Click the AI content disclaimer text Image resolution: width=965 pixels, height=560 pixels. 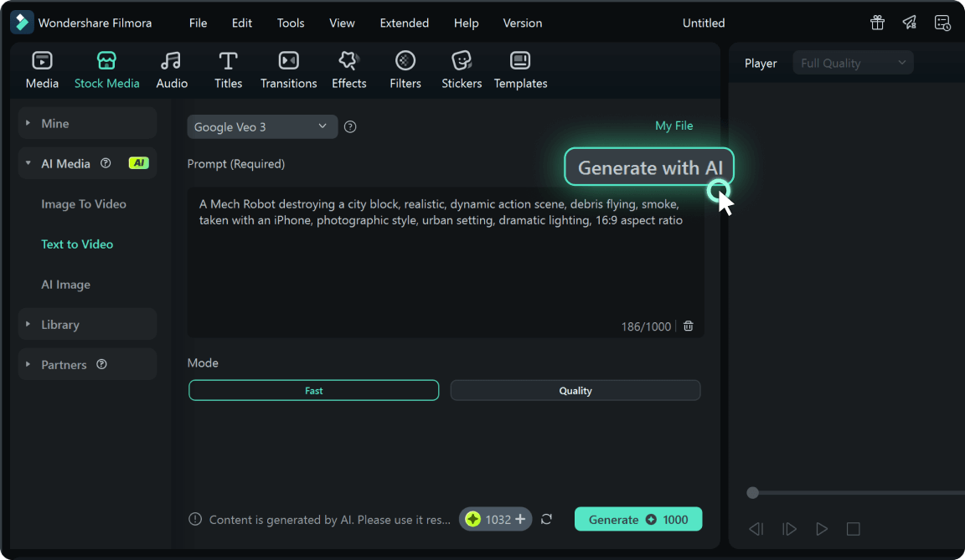(330, 520)
